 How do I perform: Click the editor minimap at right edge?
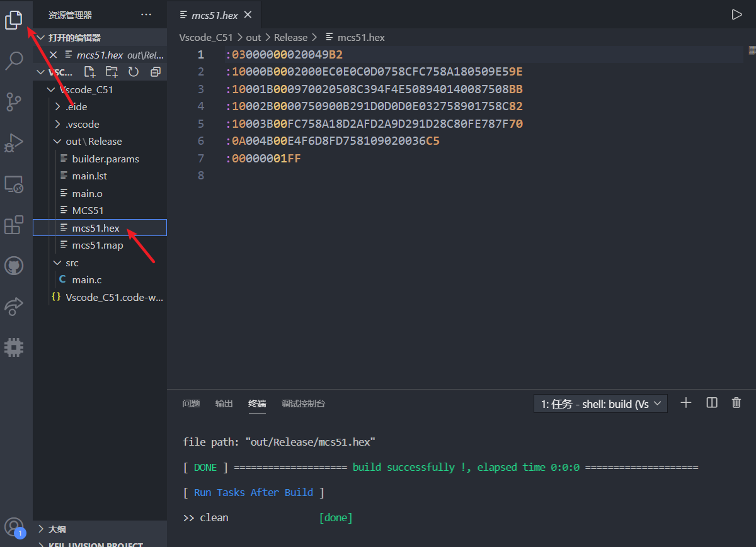point(751,50)
